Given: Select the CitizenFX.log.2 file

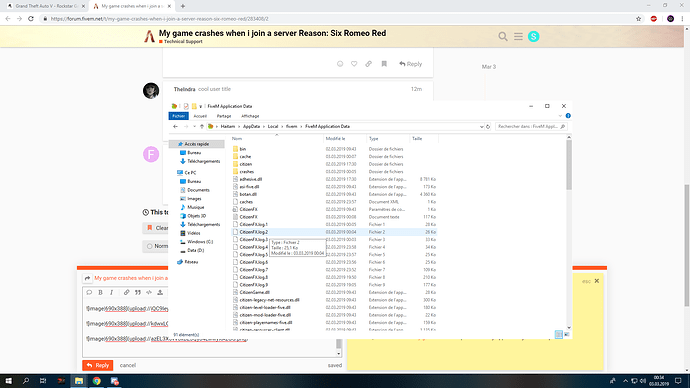Looking at the screenshot, I should click(253, 232).
